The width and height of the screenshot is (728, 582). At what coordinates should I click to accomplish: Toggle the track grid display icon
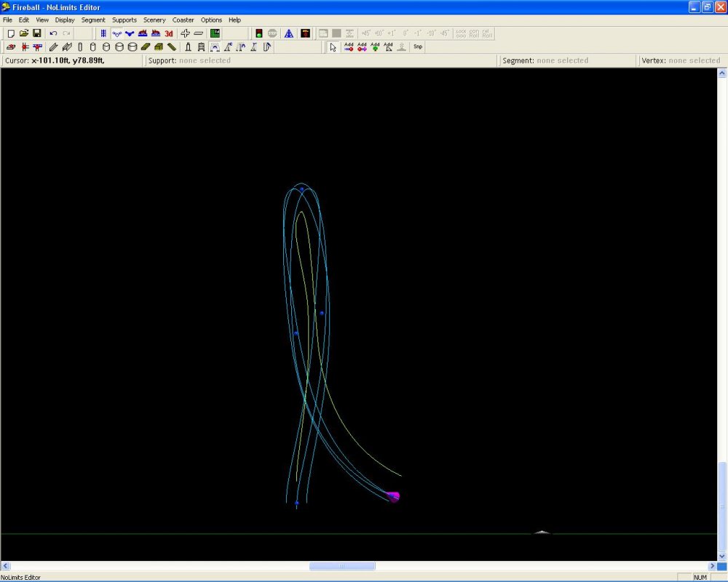point(103,33)
